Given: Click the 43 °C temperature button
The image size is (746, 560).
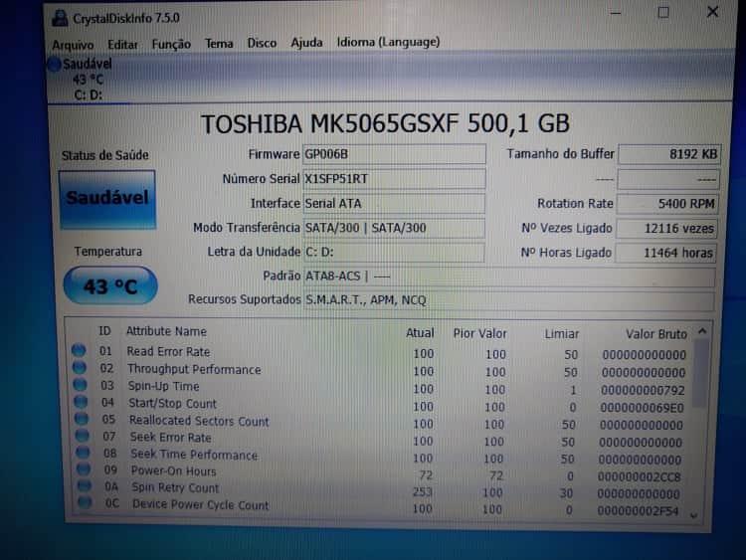Looking at the screenshot, I should (x=110, y=285).
